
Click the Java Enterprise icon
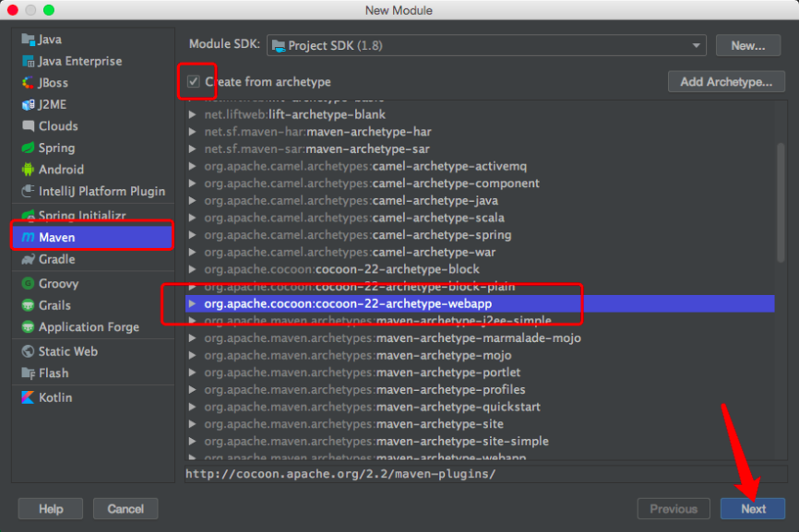click(28, 61)
